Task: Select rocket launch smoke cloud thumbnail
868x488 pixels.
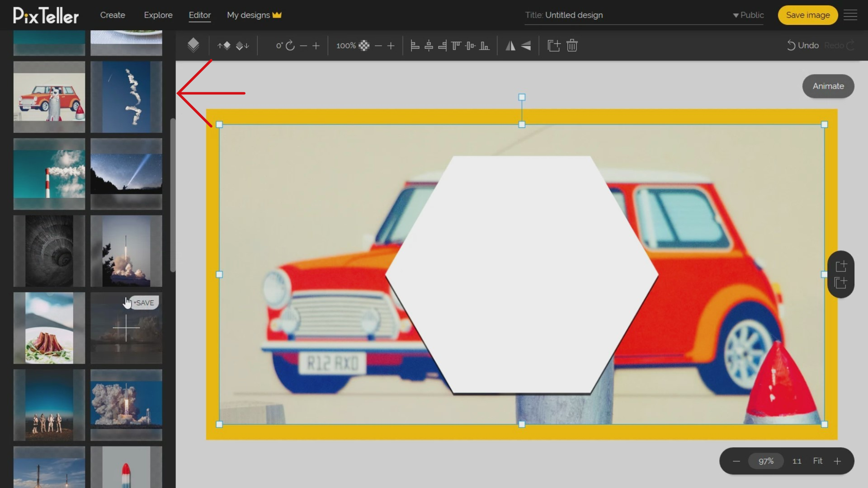Action: pos(126,405)
